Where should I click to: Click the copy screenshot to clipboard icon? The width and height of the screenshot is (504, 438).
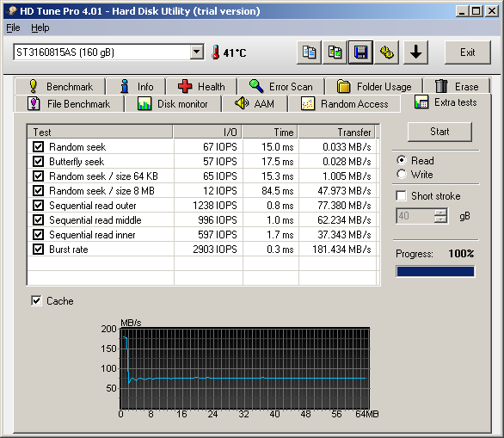[335, 52]
